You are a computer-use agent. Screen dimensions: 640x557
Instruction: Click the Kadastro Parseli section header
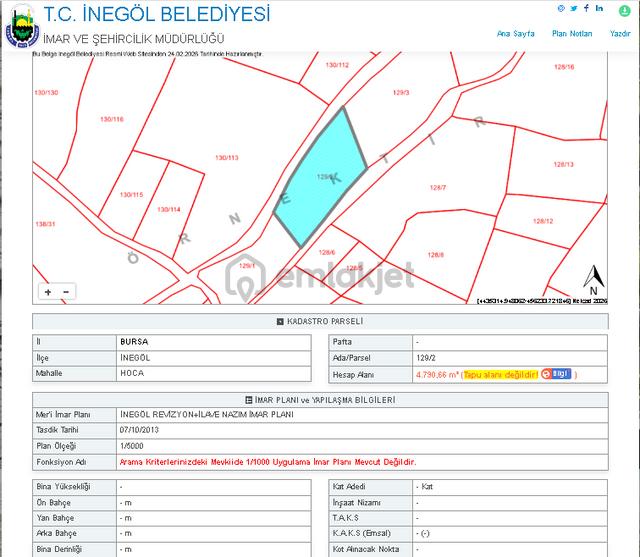[320, 321]
